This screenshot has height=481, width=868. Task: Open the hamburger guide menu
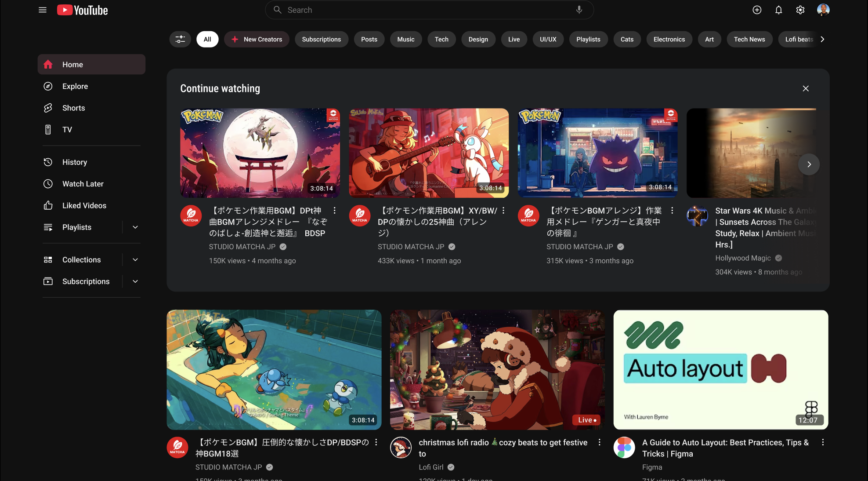point(43,10)
